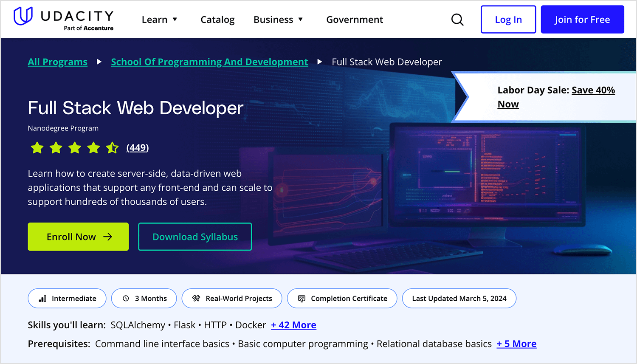Open the Catalog page

point(217,20)
